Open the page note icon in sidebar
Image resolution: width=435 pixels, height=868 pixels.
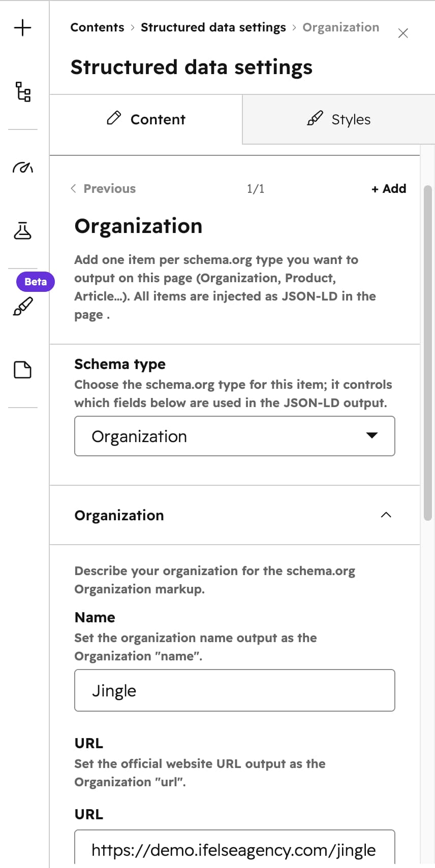pos(22,370)
